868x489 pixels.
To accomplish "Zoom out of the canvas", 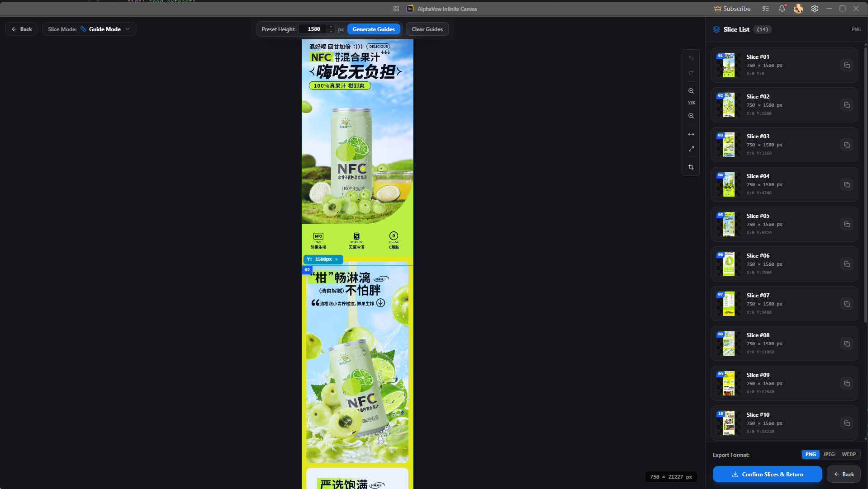I will pyautogui.click(x=691, y=116).
